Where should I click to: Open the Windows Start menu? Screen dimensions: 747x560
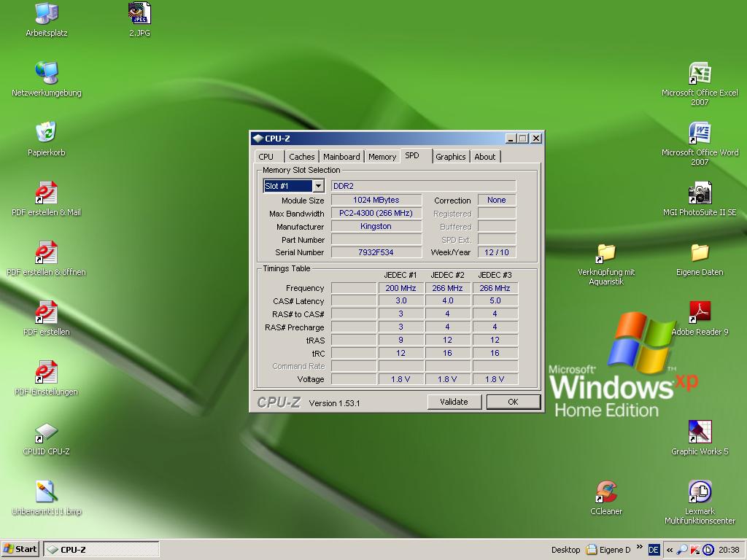click(20, 550)
